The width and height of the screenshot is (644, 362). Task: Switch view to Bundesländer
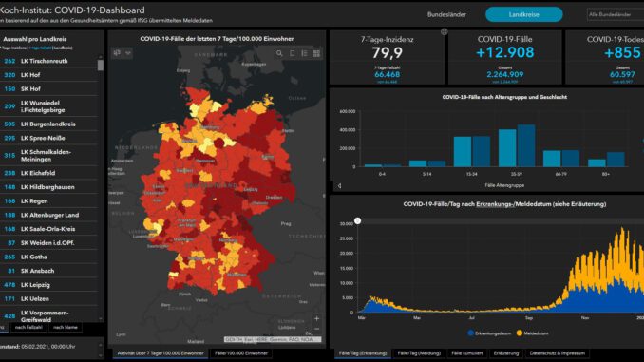tap(446, 14)
